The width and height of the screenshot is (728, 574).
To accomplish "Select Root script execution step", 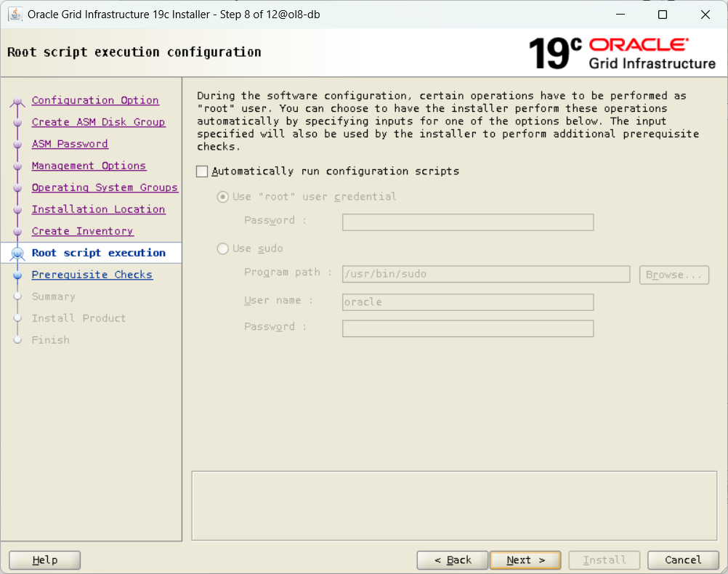I will pos(98,253).
